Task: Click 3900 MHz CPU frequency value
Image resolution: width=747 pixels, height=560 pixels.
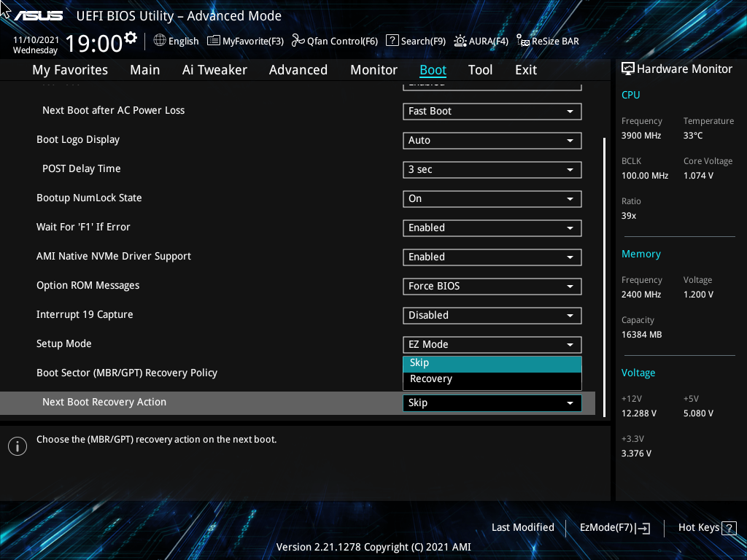Action: tap(641, 136)
